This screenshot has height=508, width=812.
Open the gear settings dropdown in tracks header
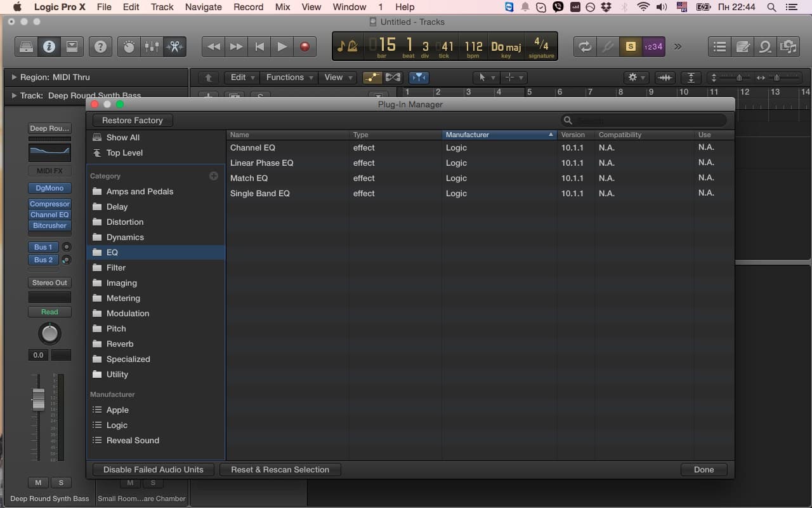click(x=636, y=77)
